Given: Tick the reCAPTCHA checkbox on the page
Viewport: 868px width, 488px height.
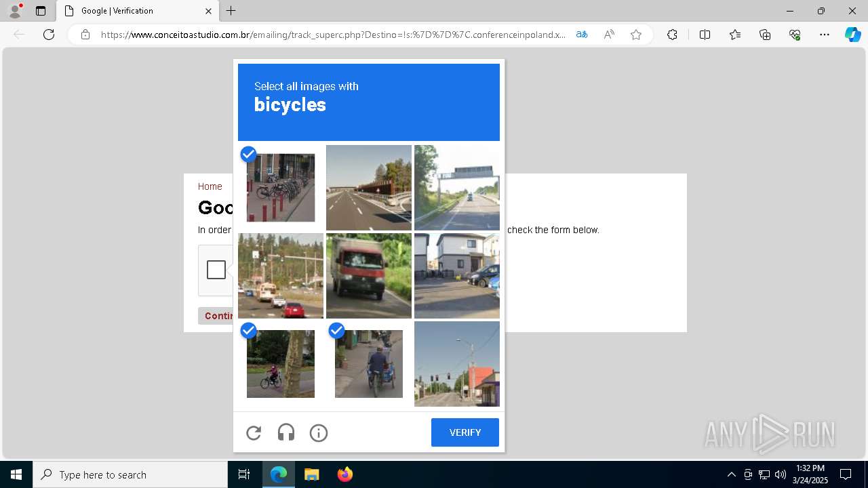Looking at the screenshot, I should pyautogui.click(x=216, y=270).
